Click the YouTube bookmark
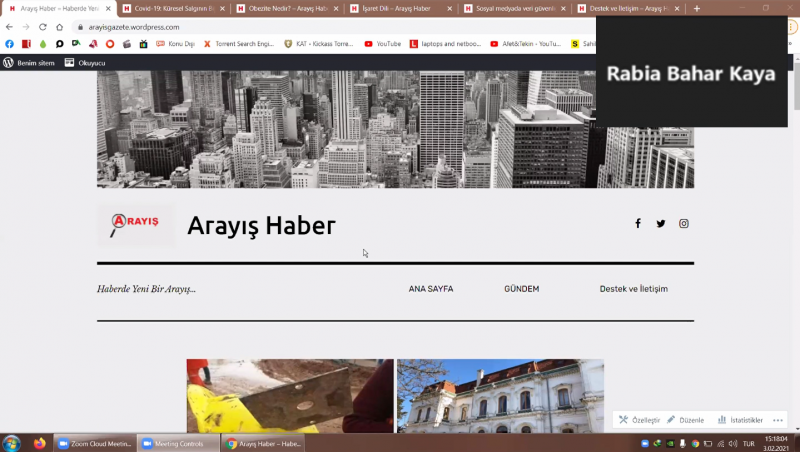This screenshot has height=452, width=800. pos(383,44)
